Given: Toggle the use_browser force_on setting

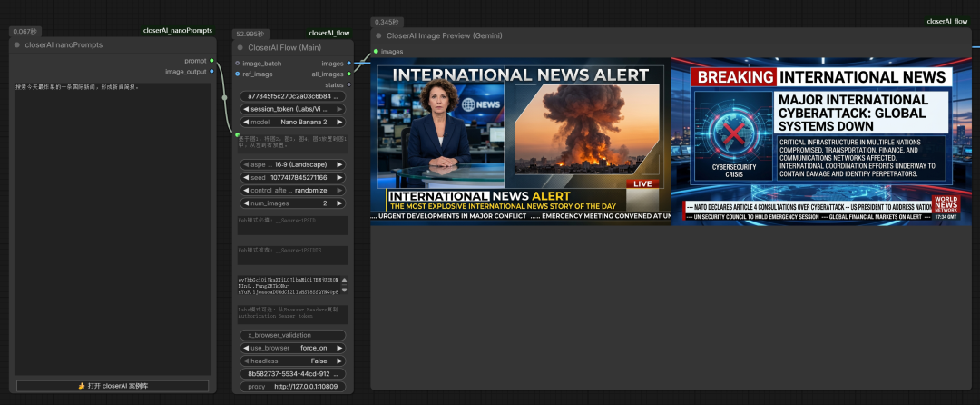Looking at the screenshot, I should tap(292, 348).
